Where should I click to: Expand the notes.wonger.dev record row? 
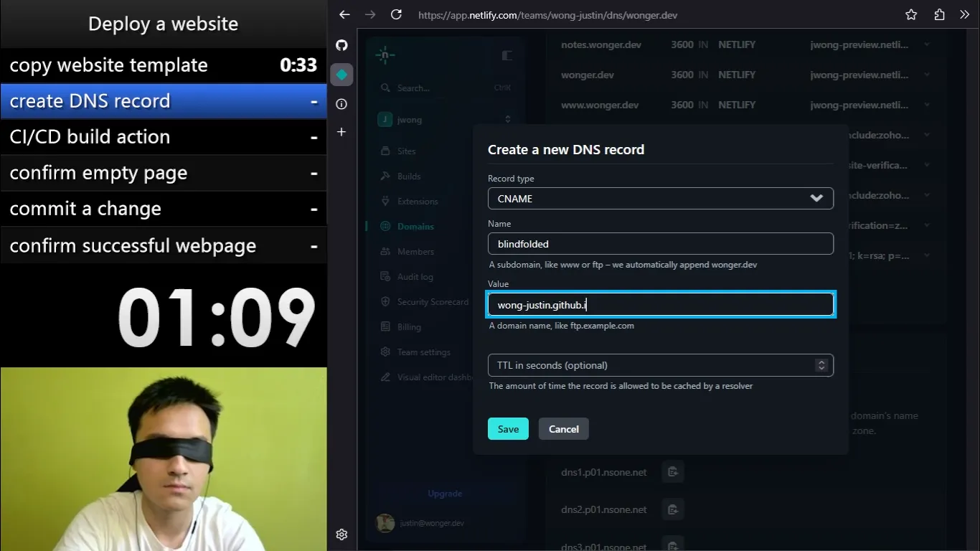tap(927, 44)
